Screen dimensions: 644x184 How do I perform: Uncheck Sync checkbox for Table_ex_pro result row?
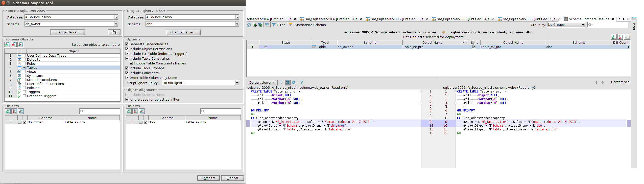(x=474, y=47)
